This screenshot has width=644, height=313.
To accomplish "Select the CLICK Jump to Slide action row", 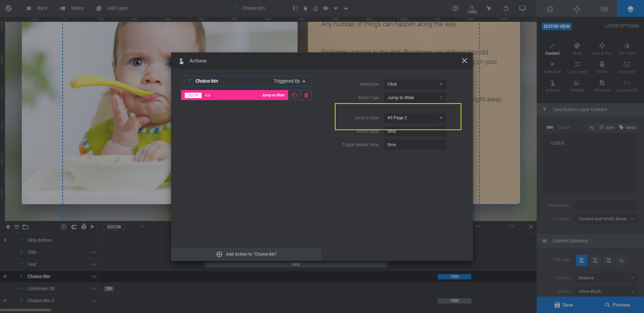I will pyautogui.click(x=234, y=95).
